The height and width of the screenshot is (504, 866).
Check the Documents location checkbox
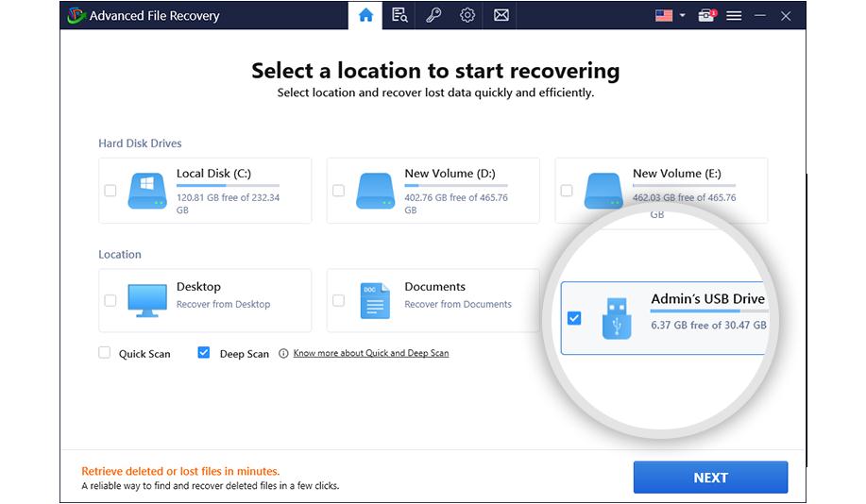pos(338,300)
